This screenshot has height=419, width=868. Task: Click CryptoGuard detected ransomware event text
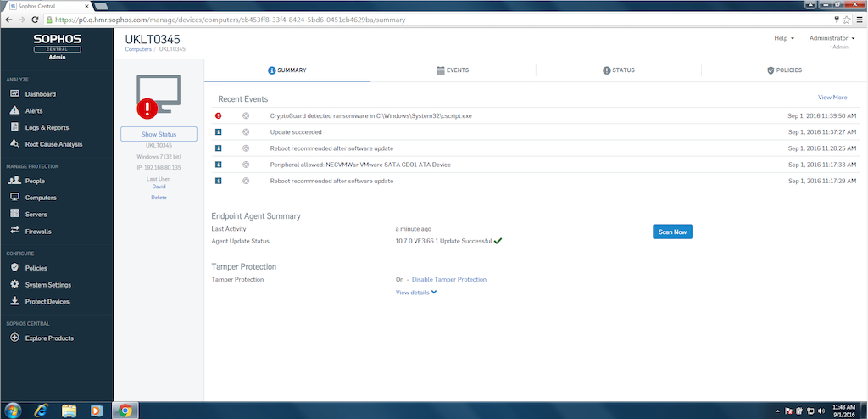371,116
